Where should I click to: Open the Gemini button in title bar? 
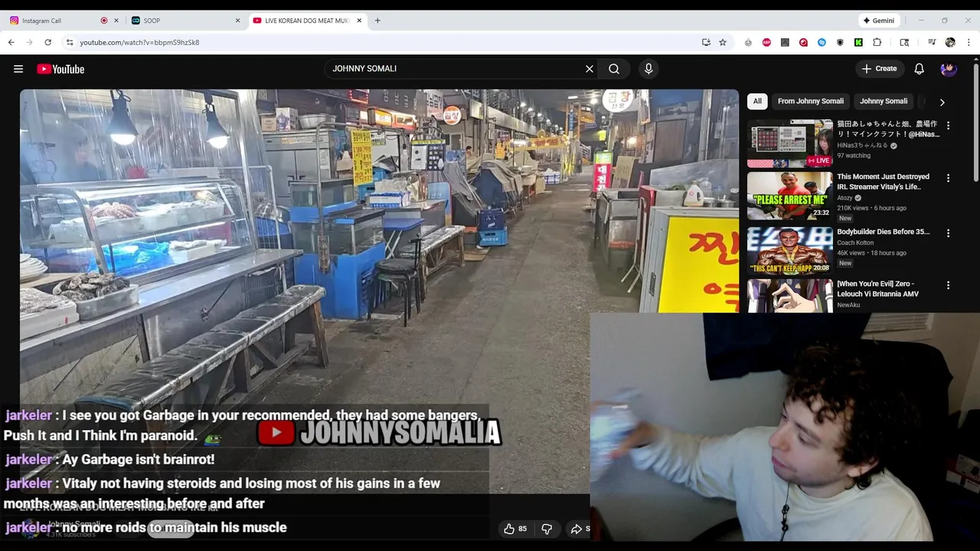[x=878, y=21]
